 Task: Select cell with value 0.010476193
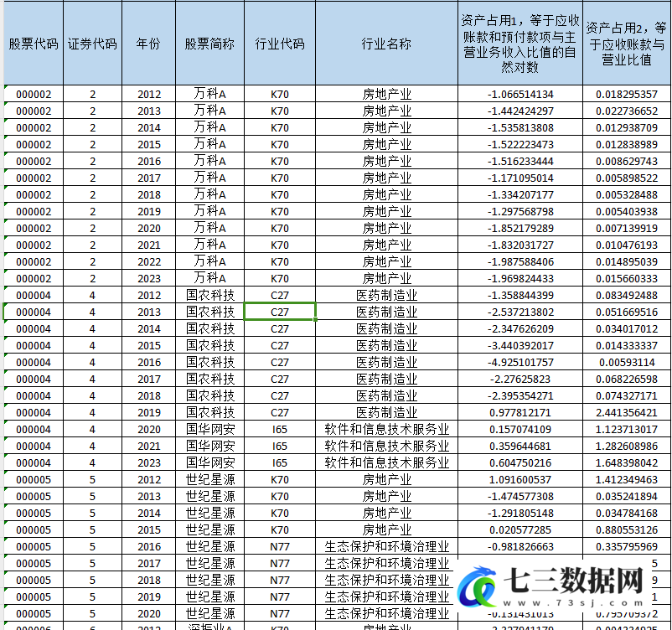click(x=627, y=245)
